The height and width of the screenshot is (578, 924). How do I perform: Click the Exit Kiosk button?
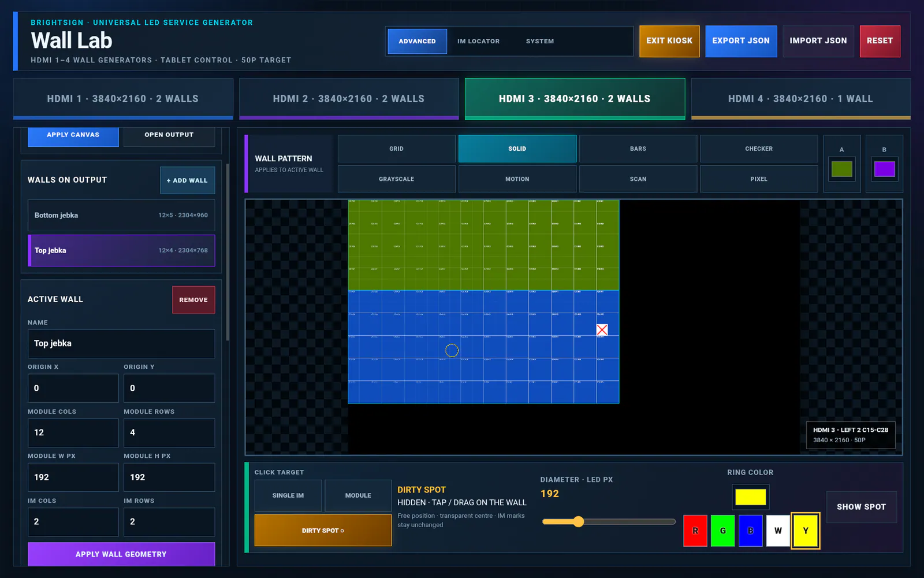(669, 41)
